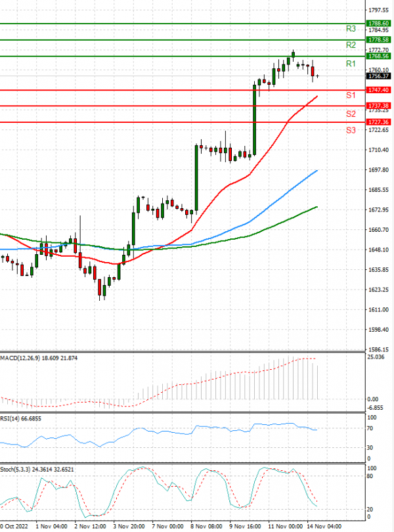Click the 1611.00 price scale value
This screenshot has height=532, width=394.
tap(378, 309)
